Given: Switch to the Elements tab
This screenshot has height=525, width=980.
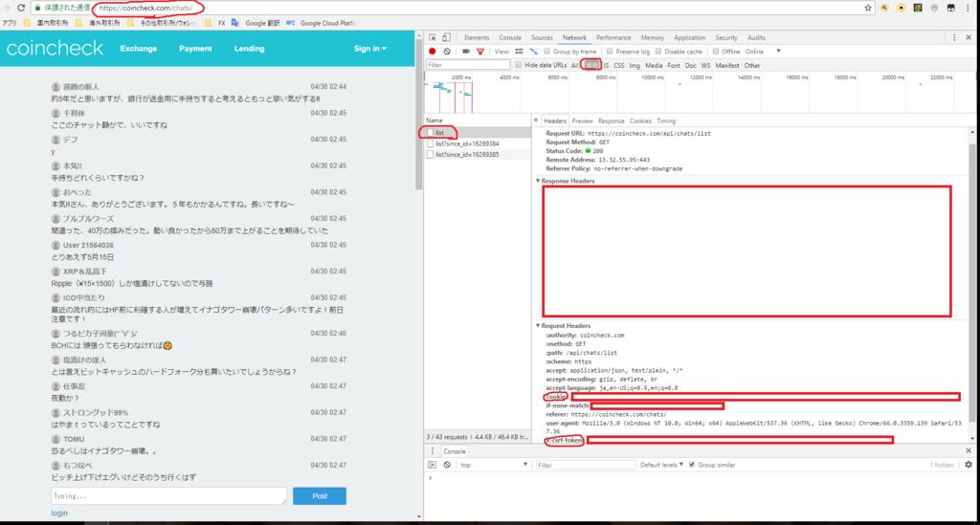Looking at the screenshot, I should tap(477, 37).
